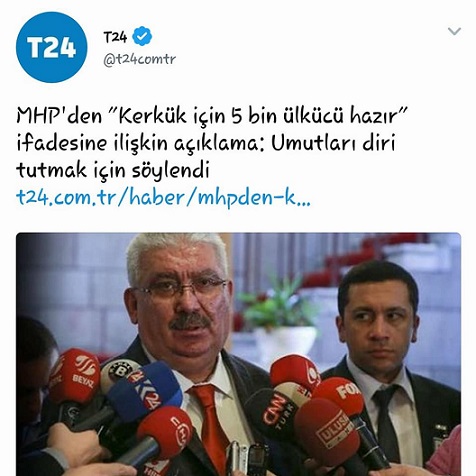Click the phrase "tutmak için söylendi"
This screenshot has height=476, width=476.
pos(113,170)
